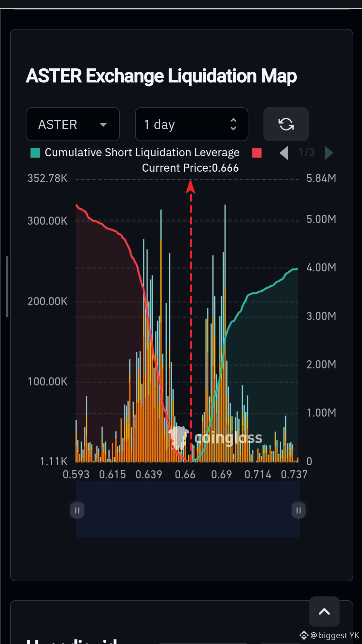Viewport: 362px width, 644px height.
Task: Click the 100.00K axis value
Action: tap(48, 382)
